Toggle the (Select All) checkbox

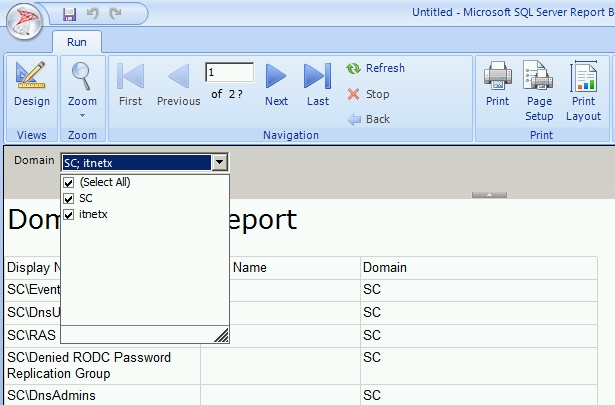click(69, 183)
